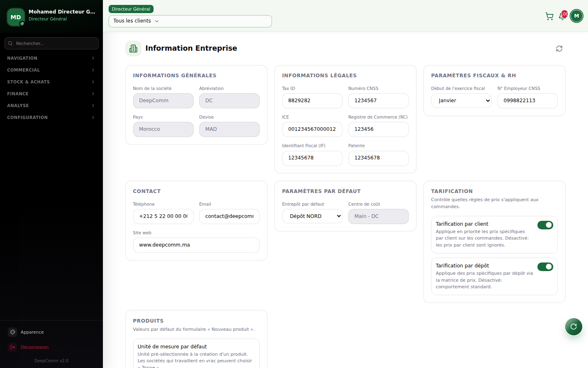The image size is (588, 368).
Task: Open notifications bell icon
Action: point(562,16)
